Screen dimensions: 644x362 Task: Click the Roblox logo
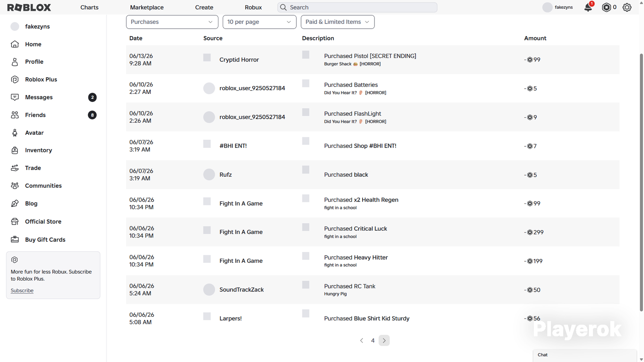pos(29,7)
